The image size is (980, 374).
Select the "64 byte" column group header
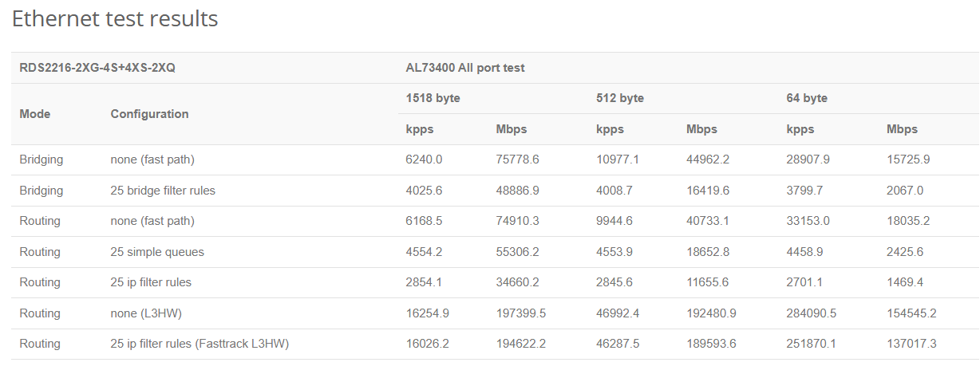pos(807,98)
